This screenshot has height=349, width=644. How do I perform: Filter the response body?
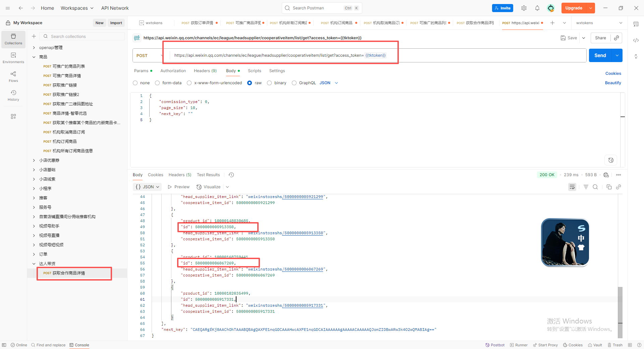point(586,187)
